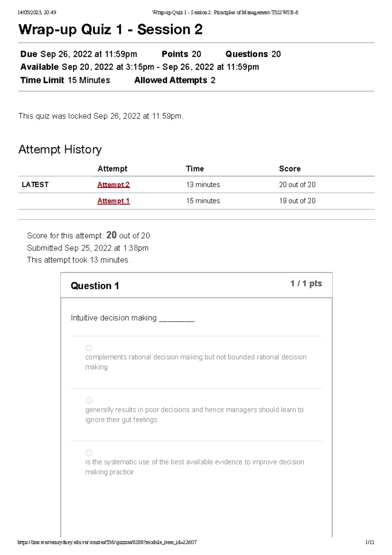Click the 'This quiz was locked' notice
392x555 pixels.
(101, 116)
